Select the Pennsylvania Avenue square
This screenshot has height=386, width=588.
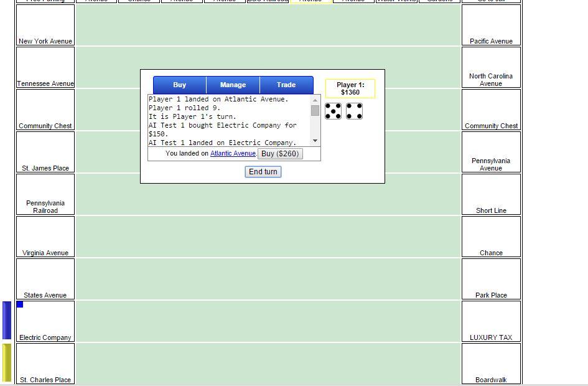(x=492, y=153)
